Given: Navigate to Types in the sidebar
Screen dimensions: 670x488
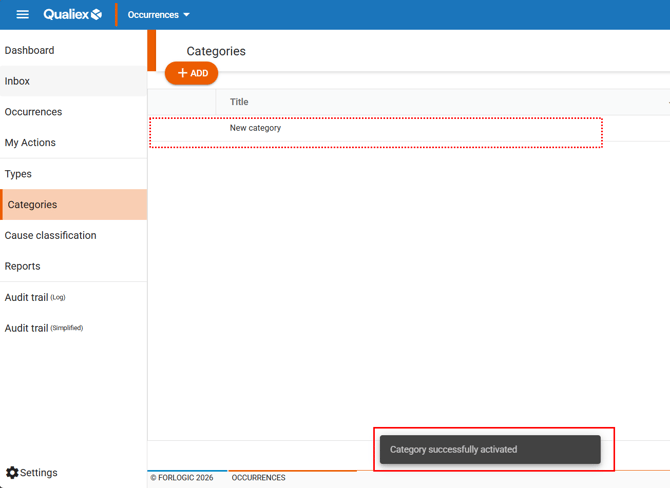Looking at the screenshot, I should click(x=19, y=174).
